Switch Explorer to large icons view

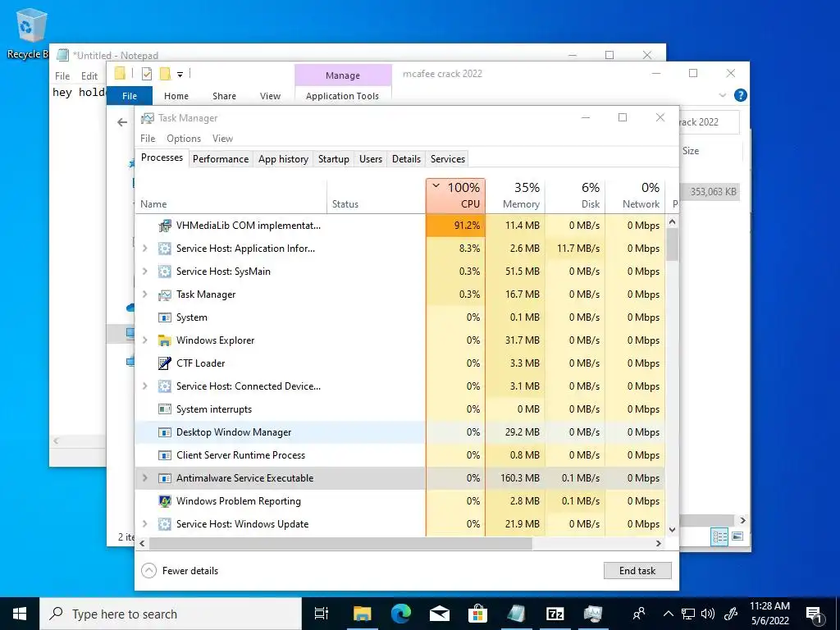(737, 536)
